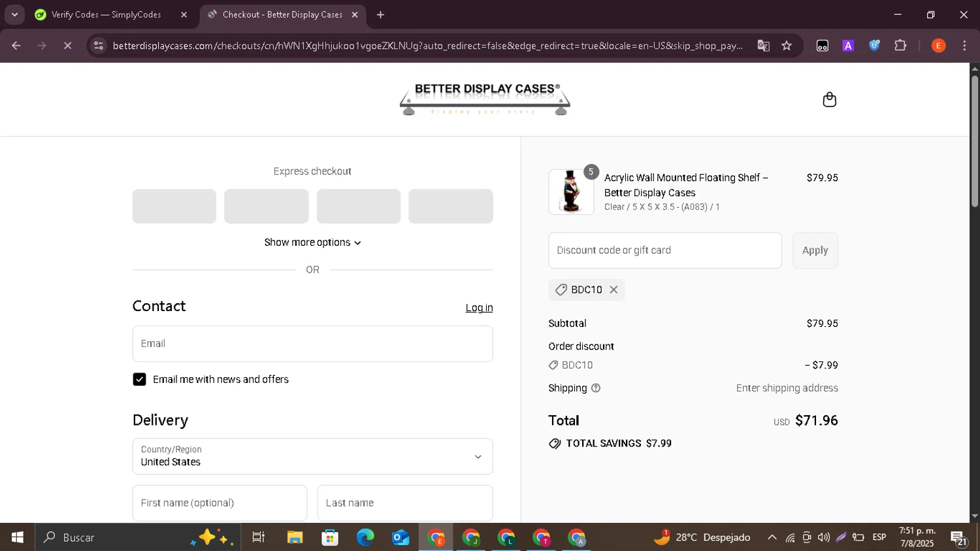Open a new browser tab
This screenshot has height=551, width=980.
(381, 14)
